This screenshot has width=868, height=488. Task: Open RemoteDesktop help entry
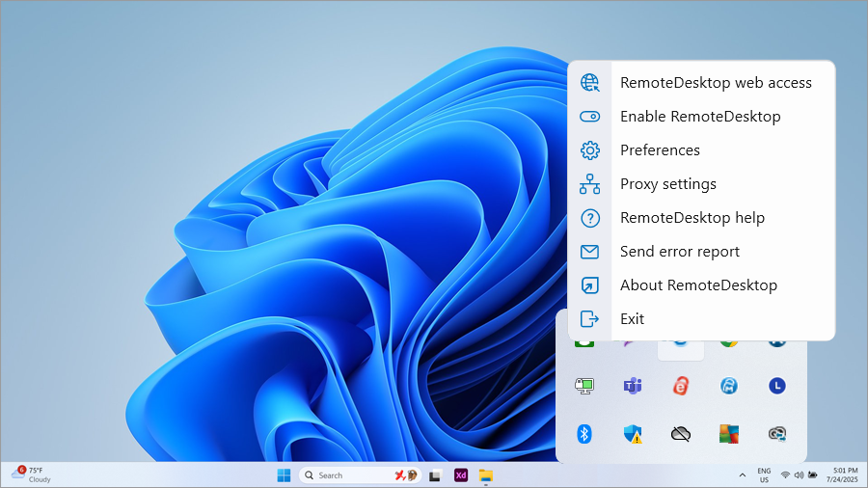(x=701, y=217)
